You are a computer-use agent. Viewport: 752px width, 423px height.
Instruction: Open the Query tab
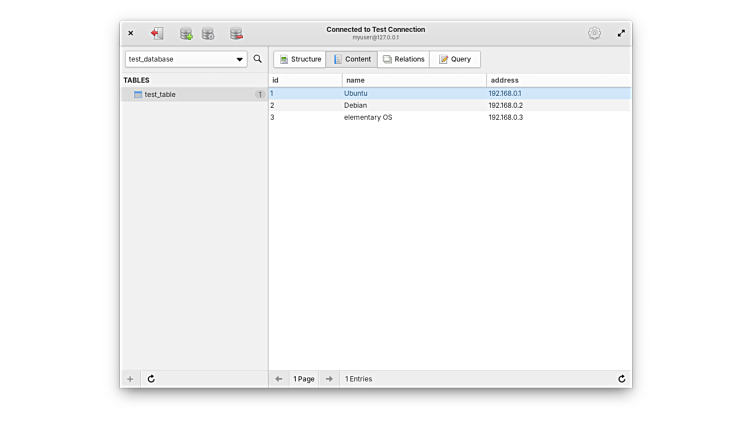pos(455,59)
